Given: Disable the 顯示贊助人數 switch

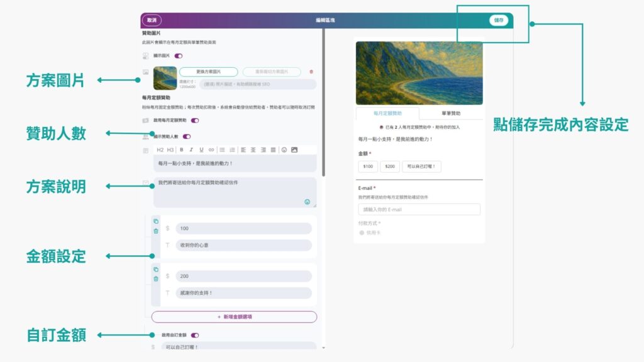Looking at the screenshot, I should [187, 136].
